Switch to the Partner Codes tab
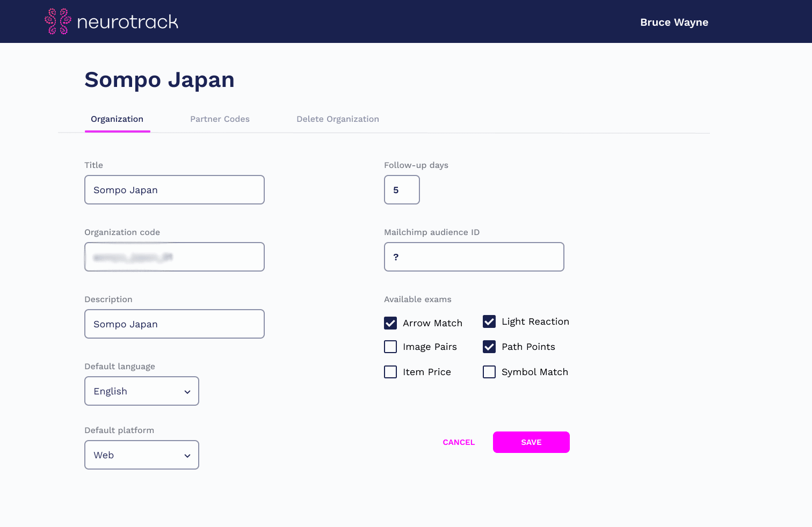 pos(220,119)
